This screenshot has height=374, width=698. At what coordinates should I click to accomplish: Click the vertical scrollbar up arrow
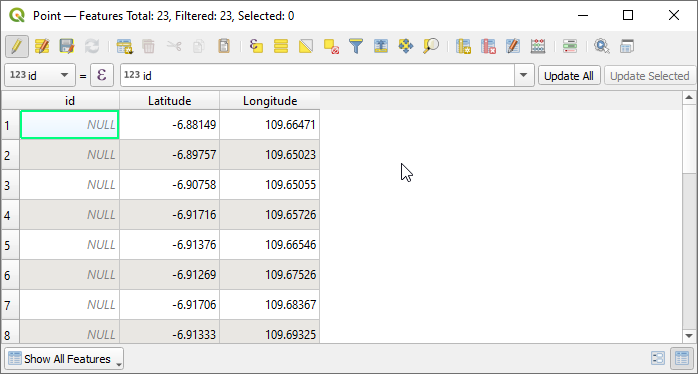(689, 98)
